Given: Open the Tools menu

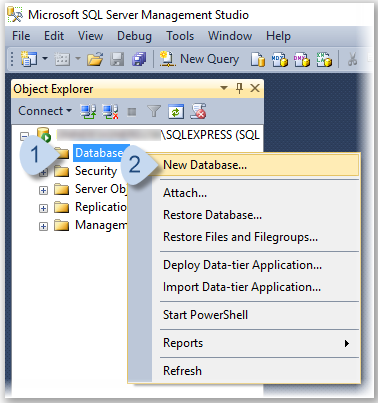Looking at the screenshot, I should [x=180, y=36].
